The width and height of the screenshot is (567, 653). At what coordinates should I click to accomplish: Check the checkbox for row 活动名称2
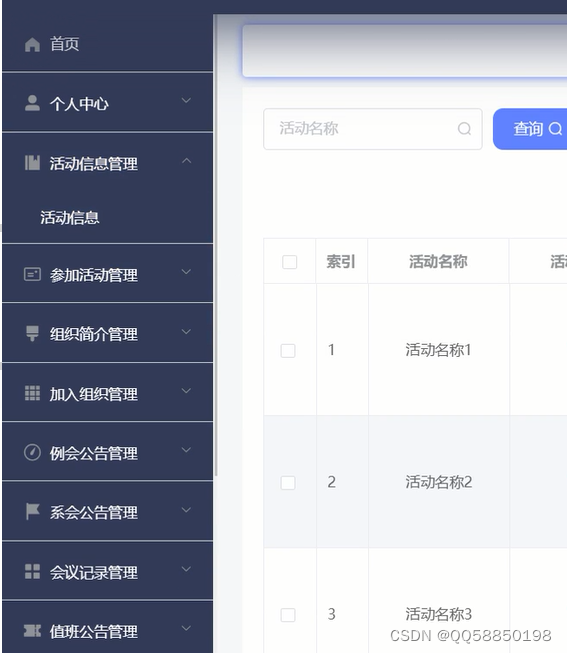pyautogui.click(x=288, y=483)
